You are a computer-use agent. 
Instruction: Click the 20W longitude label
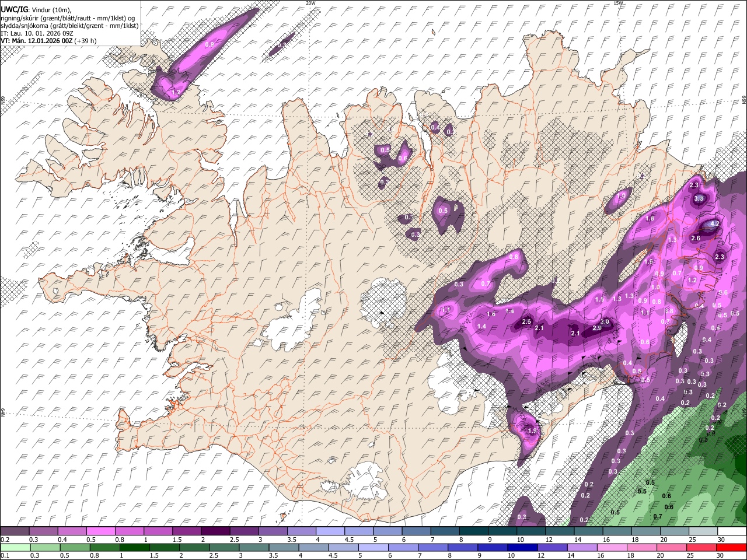(310, 3)
